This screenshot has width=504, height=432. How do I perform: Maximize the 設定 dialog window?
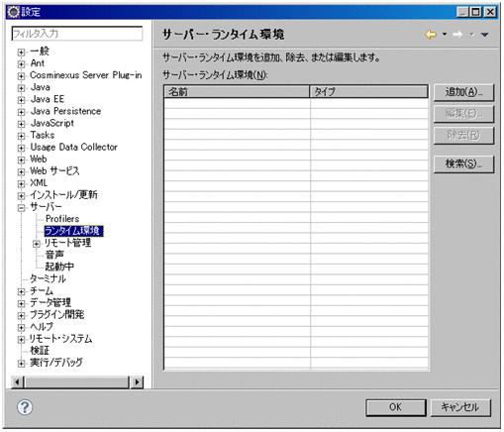(x=475, y=12)
